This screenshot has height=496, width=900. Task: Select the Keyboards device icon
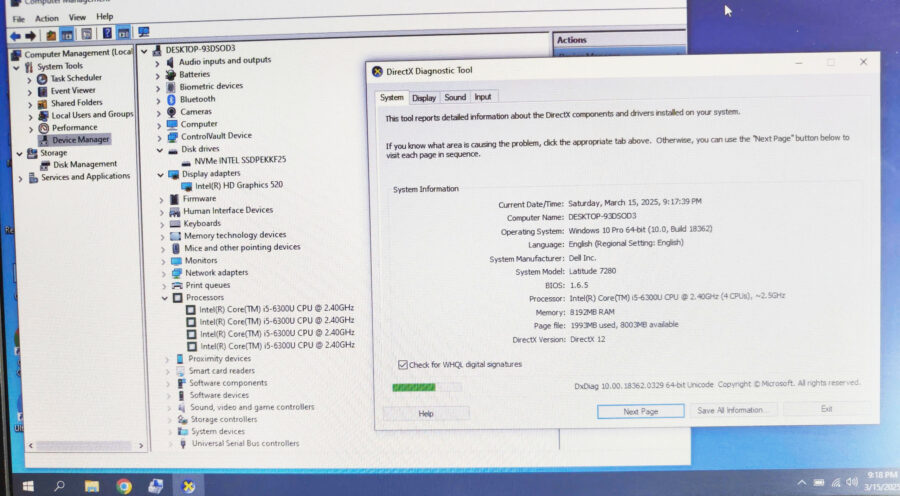click(x=175, y=224)
